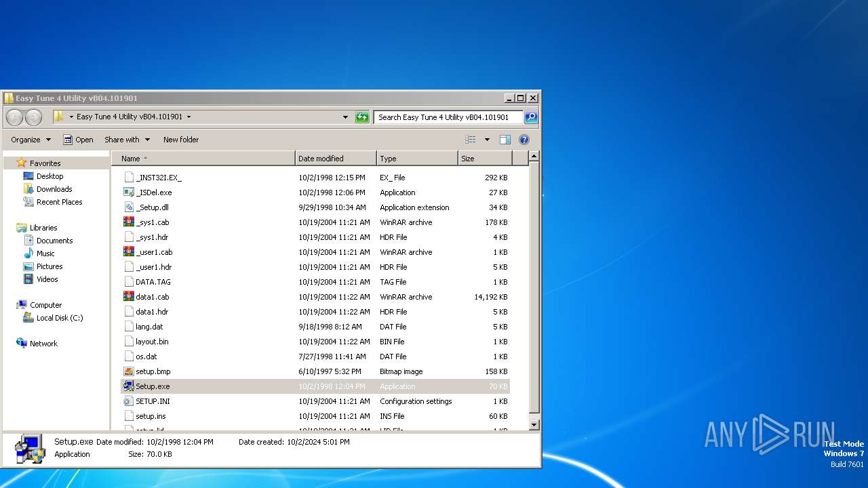Open Desktop in Favorites

[x=50, y=176]
